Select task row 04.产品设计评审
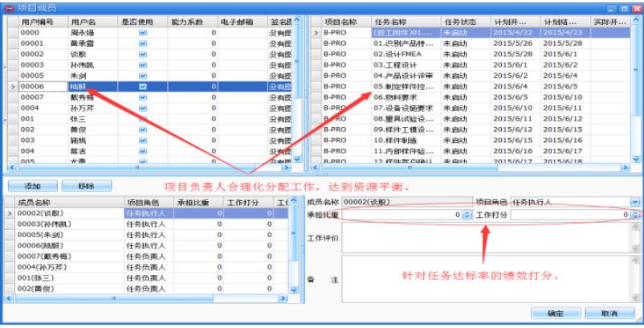Screen dimensions: 644x328 (471, 76)
